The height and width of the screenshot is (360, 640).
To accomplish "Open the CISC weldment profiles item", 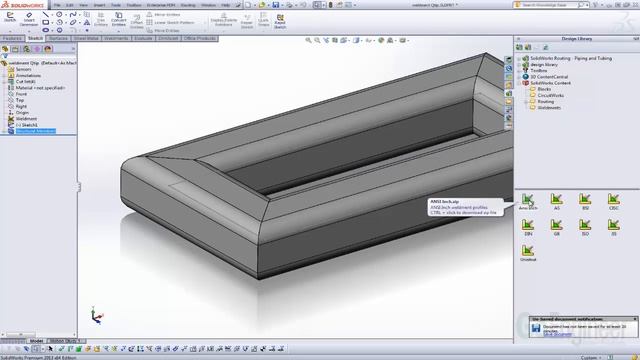I will [613, 202].
